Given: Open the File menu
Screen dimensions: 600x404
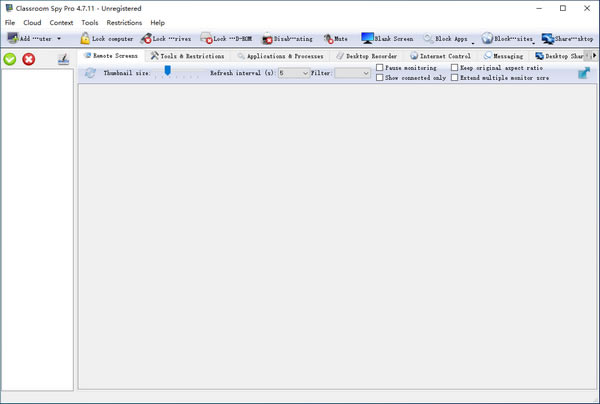Looking at the screenshot, I should (x=10, y=23).
